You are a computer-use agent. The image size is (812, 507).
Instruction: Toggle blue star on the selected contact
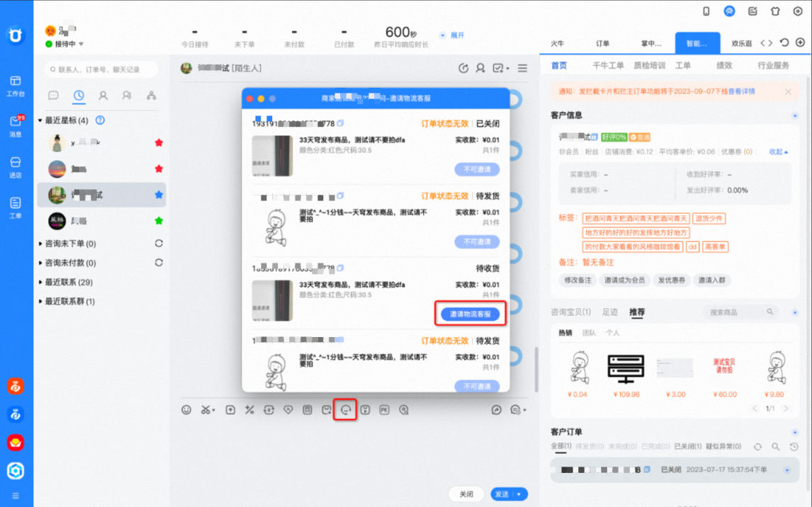coord(159,195)
